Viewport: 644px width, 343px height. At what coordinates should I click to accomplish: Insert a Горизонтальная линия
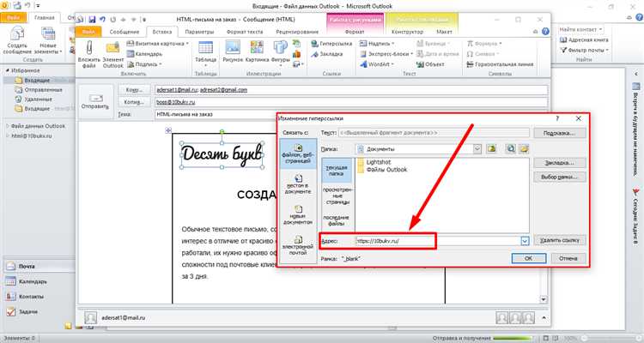500,64
